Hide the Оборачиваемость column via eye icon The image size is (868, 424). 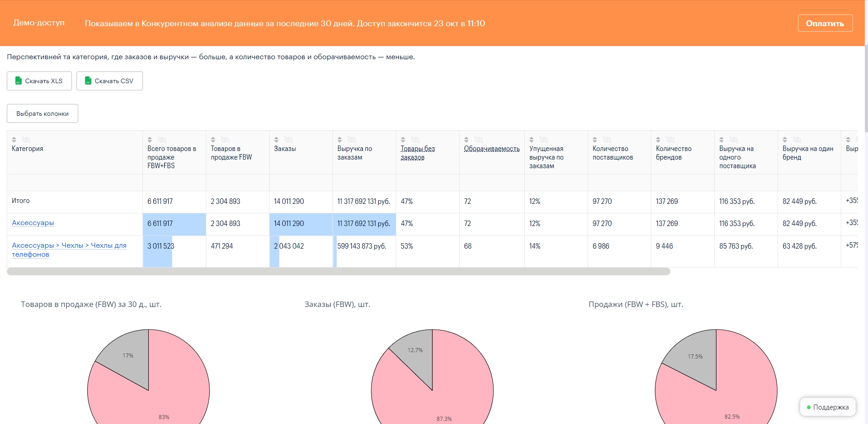[479, 140]
